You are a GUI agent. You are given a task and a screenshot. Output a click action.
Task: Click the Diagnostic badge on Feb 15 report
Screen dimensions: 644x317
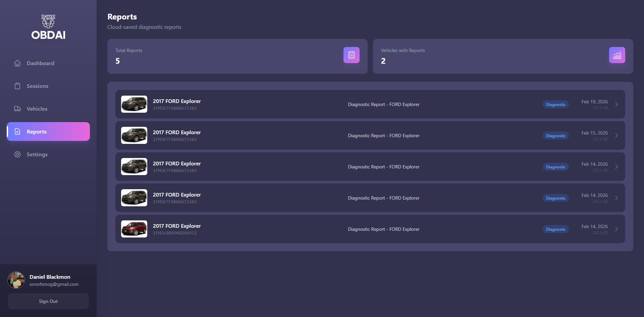pyautogui.click(x=556, y=136)
